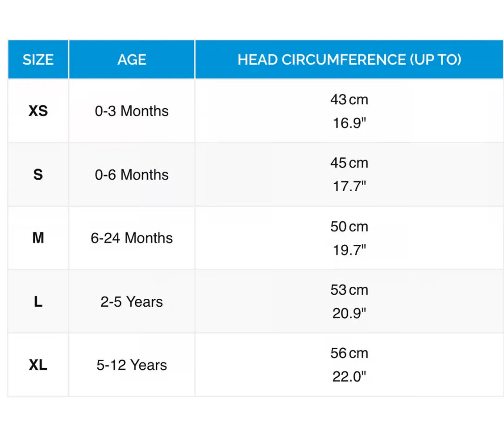Click the 5-12 Years age cell

tap(132, 365)
